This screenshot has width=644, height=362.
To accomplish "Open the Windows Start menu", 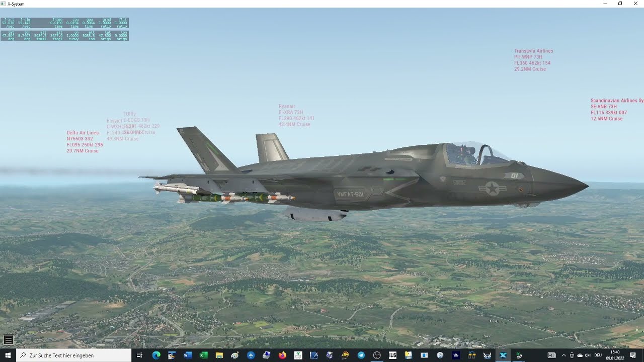I will pyautogui.click(x=8, y=355).
